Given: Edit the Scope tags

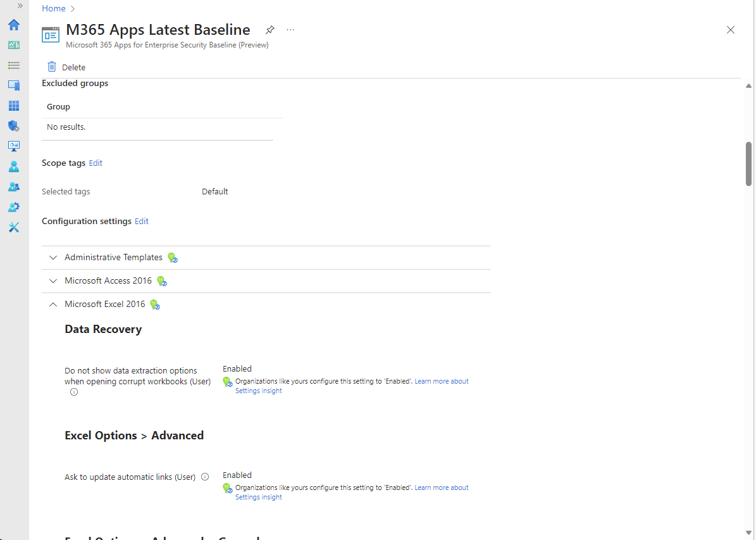Looking at the screenshot, I should (96, 163).
